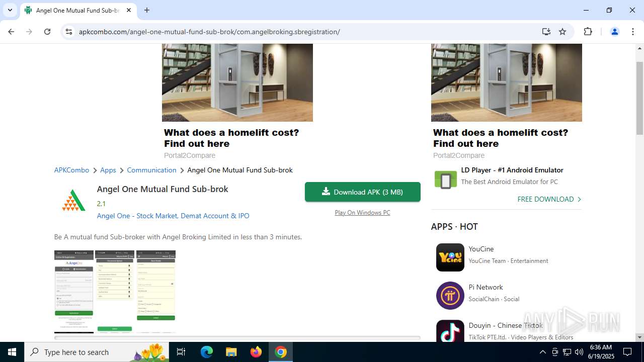Reload the current page
Viewport: 644px width, 362px height.
[47, 32]
